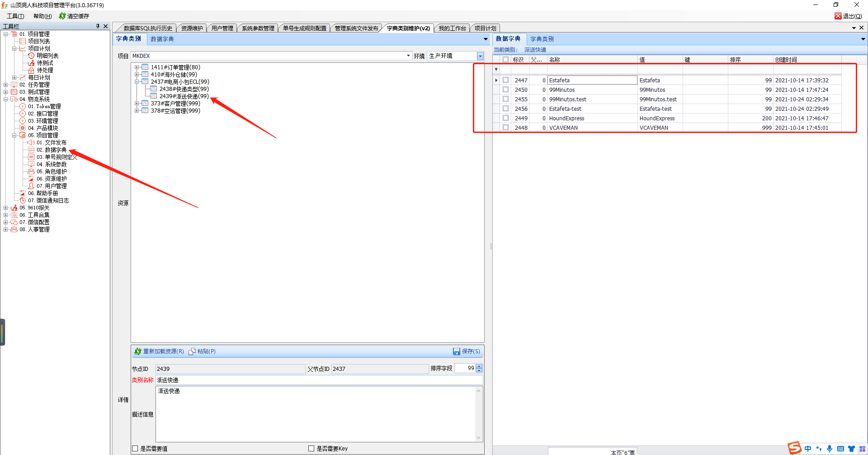Increase the 排序字段 spinner value
This screenshot has height=455, width=868.
(x=479, y=366)
